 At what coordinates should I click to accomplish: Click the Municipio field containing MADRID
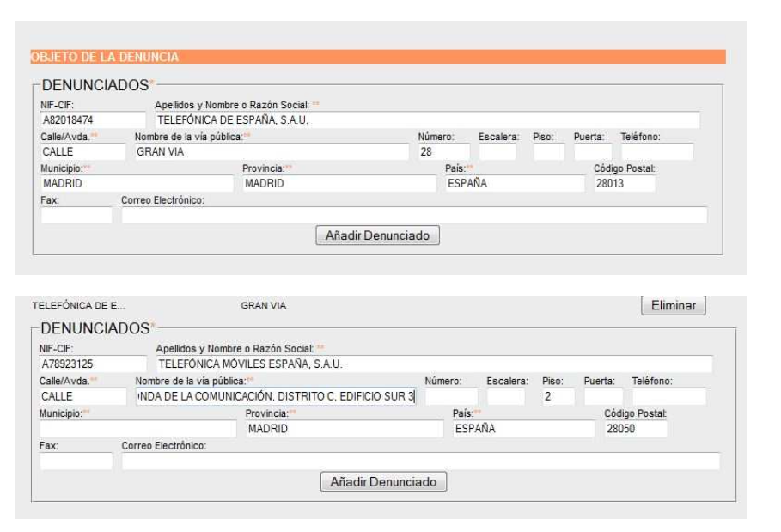click(x=137, y=184)
